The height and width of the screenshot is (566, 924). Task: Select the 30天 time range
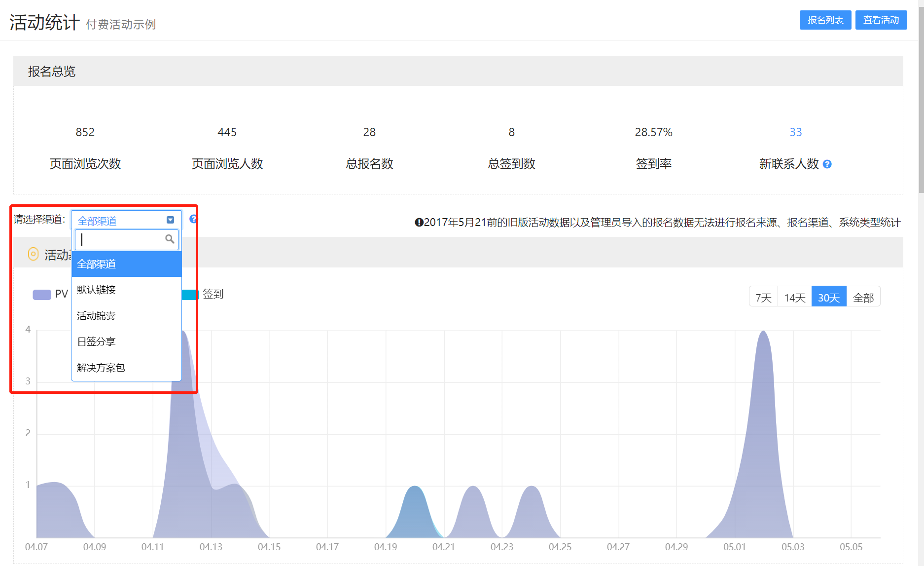(828, 298)
